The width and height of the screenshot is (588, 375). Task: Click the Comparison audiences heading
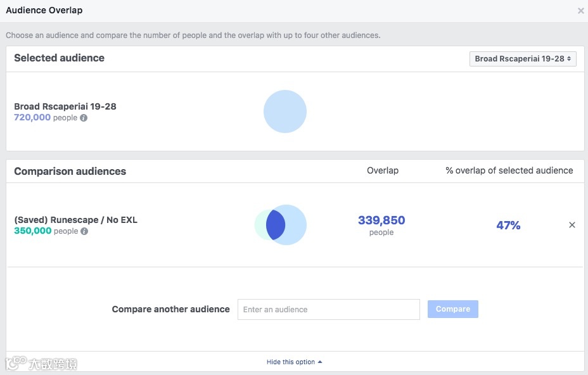pyautogui.click(x=70, y=171)
